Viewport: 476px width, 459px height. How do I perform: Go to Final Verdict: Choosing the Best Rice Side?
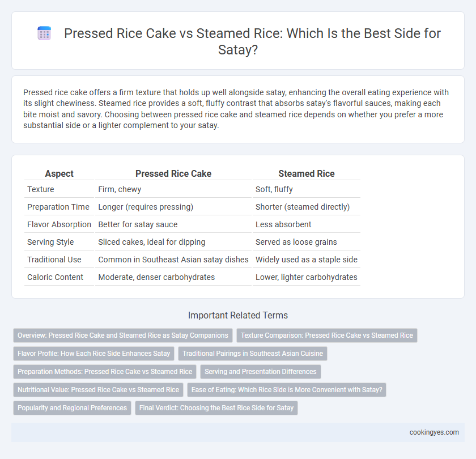[x=216, y=407]
